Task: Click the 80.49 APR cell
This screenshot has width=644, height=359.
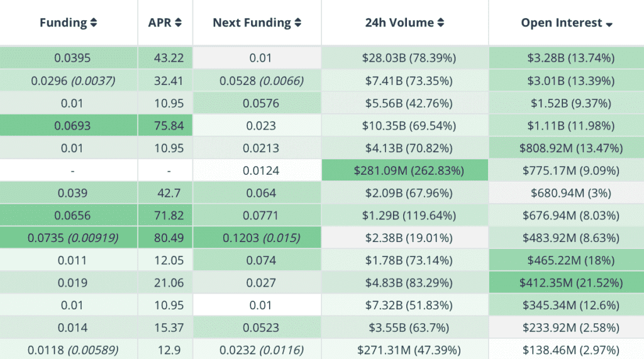Action: (169, 238)
